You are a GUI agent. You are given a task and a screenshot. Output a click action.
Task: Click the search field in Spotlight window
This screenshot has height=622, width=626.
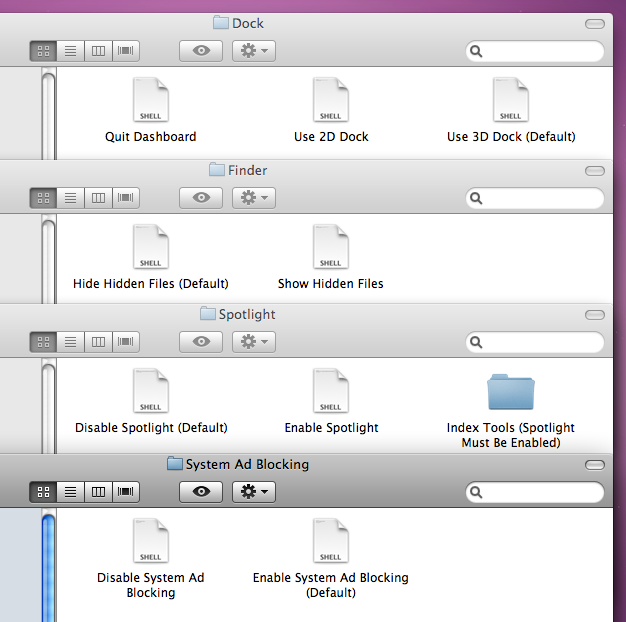click(x=535, y=342)
